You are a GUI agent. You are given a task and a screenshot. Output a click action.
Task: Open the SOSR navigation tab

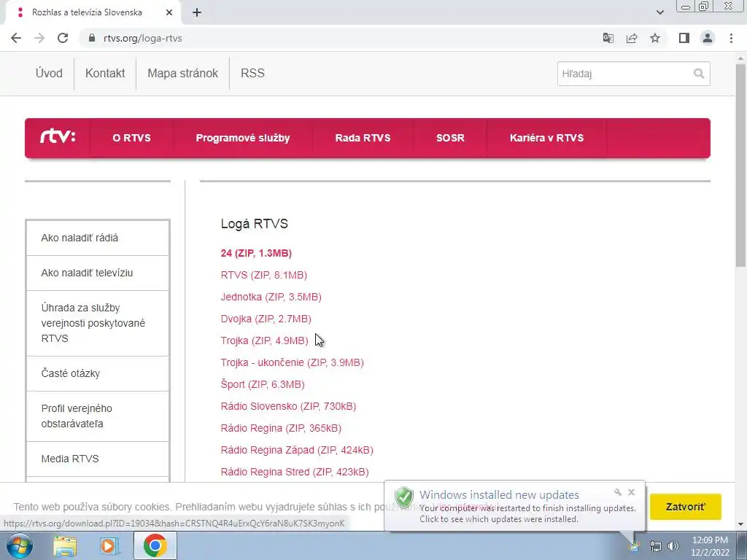(450, 138)
